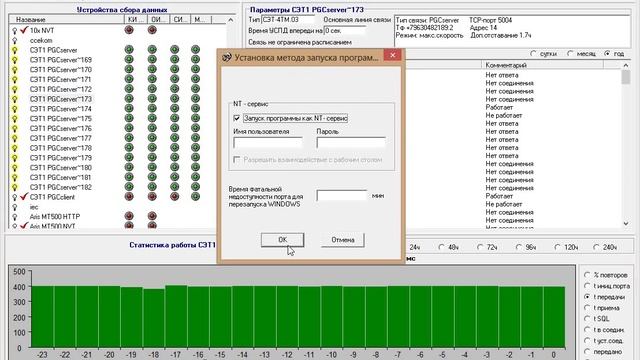Click yellow bulb icon of PGCserver~170
640x360 pixels.
coord(15,70)
